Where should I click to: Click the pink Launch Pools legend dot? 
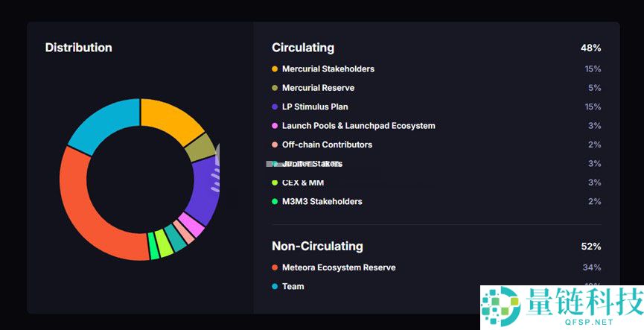click(x=275, y=126)
